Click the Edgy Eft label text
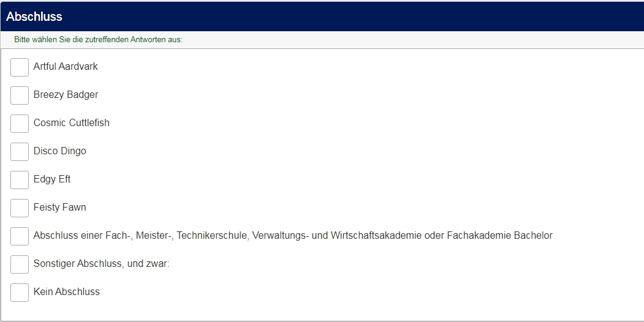This screenshot has height=322, width=644. 52,179
